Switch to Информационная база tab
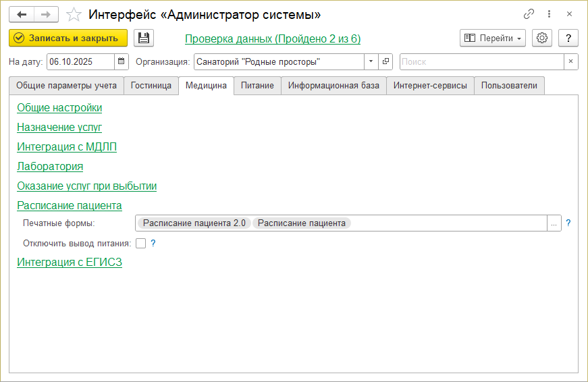This screenshot has width=588, height=382. tap(333, 86)
